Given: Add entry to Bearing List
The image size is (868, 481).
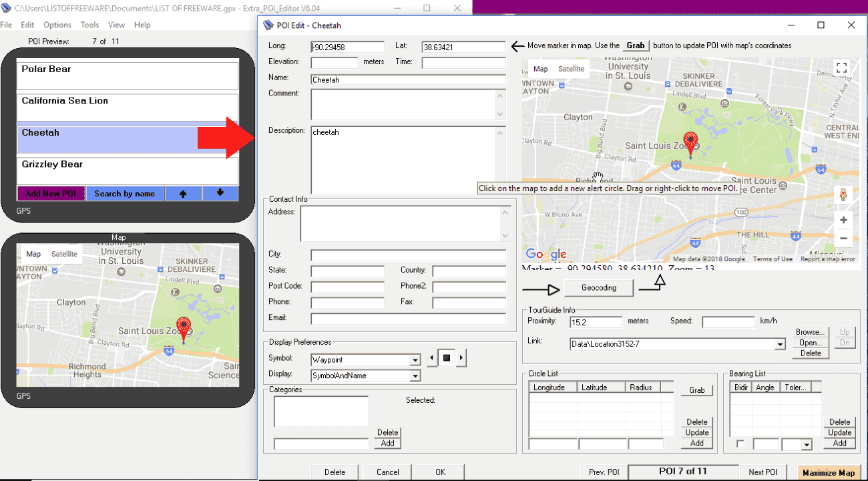Looking at the screenshot, I should 840,443.
